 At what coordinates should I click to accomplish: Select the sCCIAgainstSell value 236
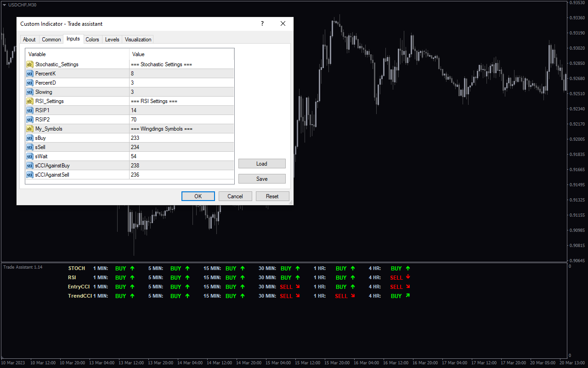pyautogui.click(x=182, y=175)
